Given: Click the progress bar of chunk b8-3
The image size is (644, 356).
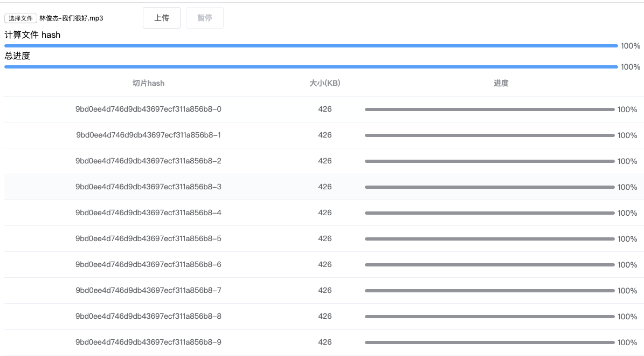Looking at the screenshot, I should 489,187.
